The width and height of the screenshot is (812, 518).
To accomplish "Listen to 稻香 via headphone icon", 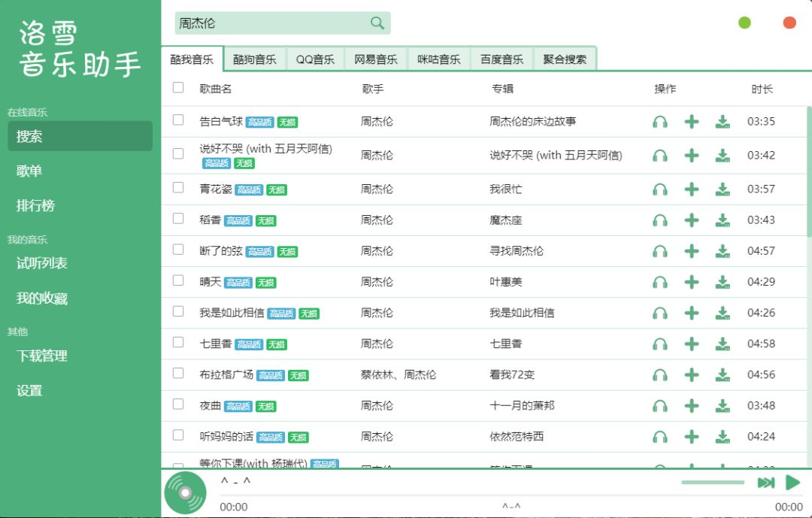I will point(660,220).
